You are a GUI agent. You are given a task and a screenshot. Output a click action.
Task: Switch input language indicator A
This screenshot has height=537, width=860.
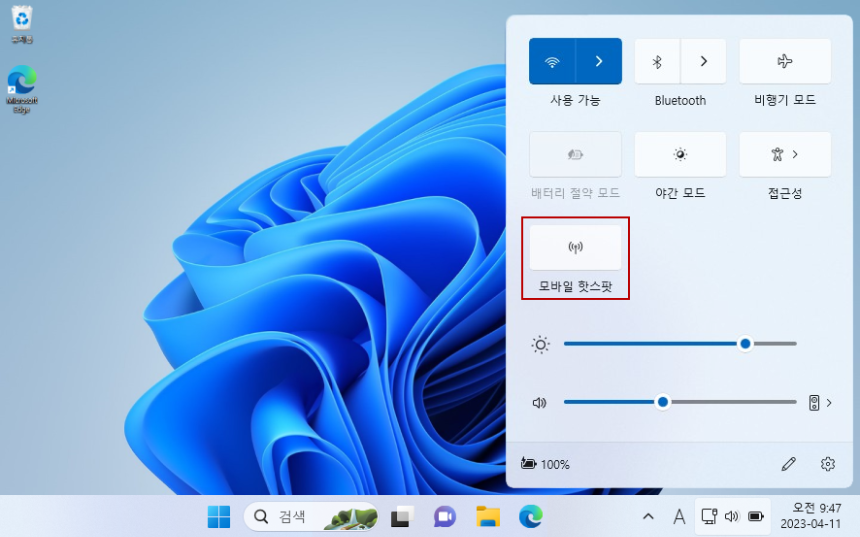pyautogui.click(x=679, y=517)
